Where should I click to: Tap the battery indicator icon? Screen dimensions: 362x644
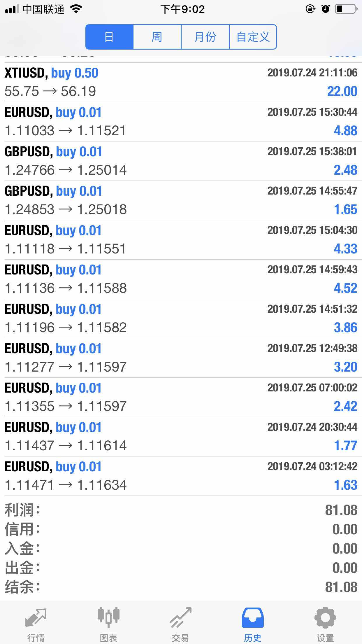coord(346,9)
